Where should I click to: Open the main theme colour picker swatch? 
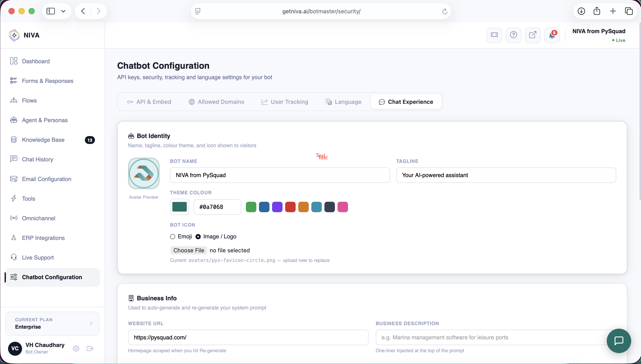point(179,207)
